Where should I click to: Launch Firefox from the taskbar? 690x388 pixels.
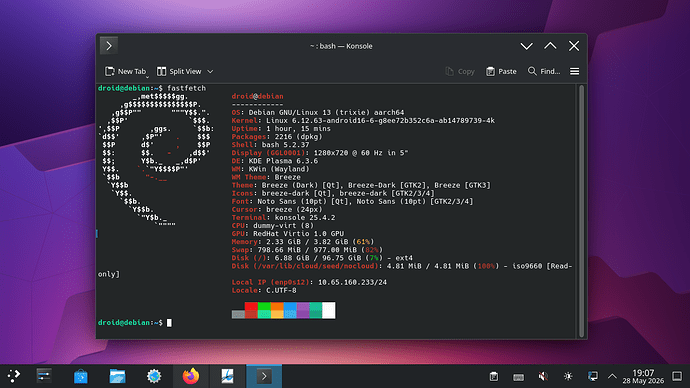191,376
